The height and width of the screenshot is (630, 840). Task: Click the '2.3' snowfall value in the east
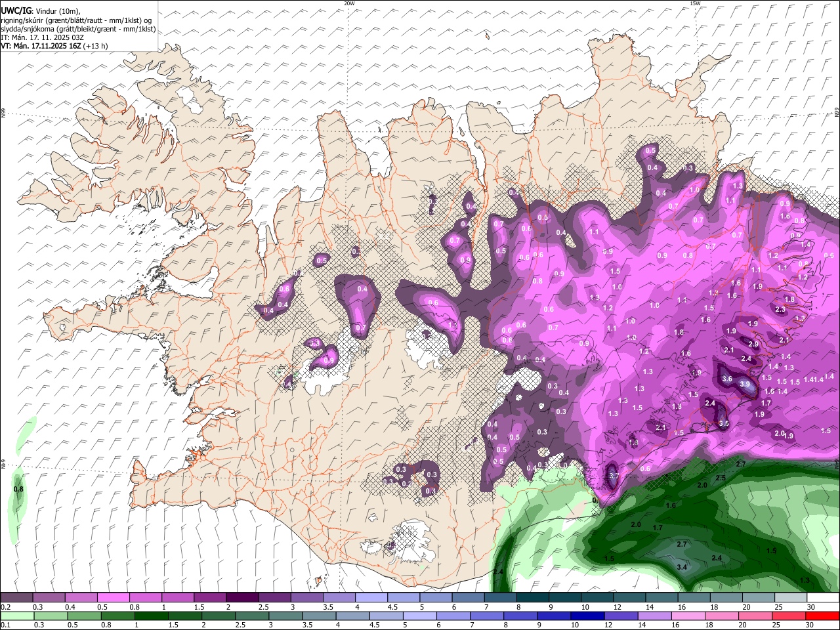(780, 309)
